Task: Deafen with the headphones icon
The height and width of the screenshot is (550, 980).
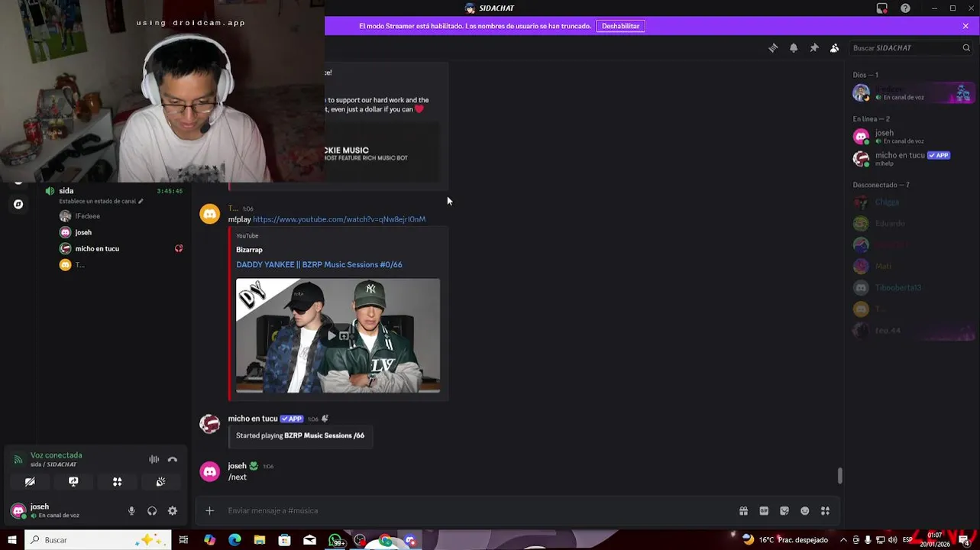Action: coord(152,511)
